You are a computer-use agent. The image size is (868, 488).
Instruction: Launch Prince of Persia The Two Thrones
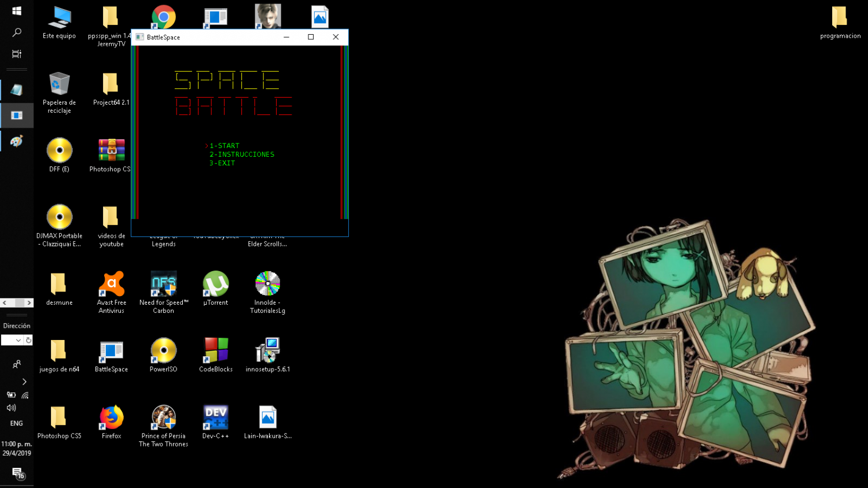point(163,426)
